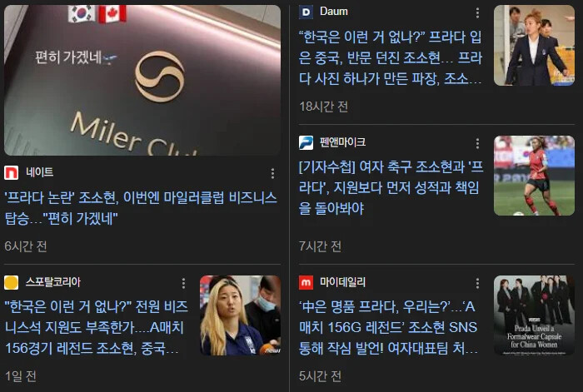This screenshot has height=392, width=583.
Task: Open the '中은 명품 프라다, 우리는?' headline
Action: click(389, 327)
